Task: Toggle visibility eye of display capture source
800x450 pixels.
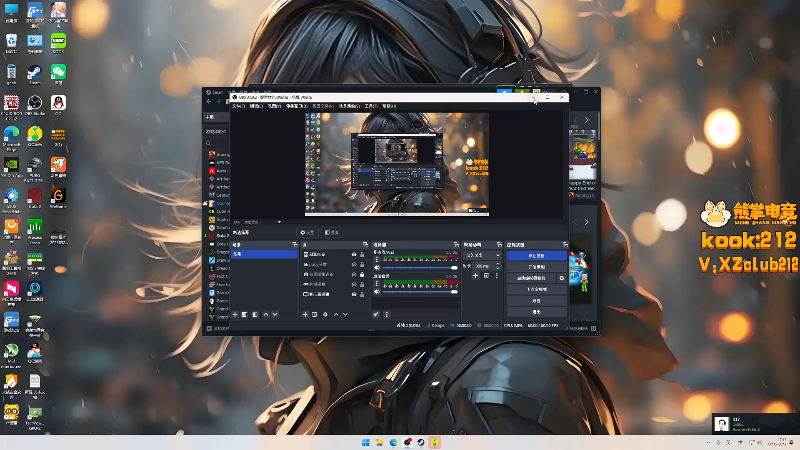Action: pyautogui.click(x=354, y=294)
